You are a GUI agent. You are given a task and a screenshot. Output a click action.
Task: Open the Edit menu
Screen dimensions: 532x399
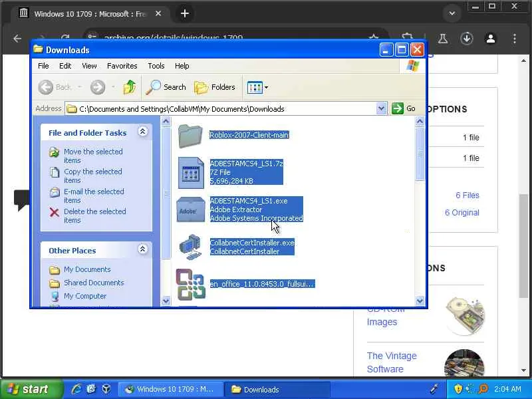click(65, 66)
